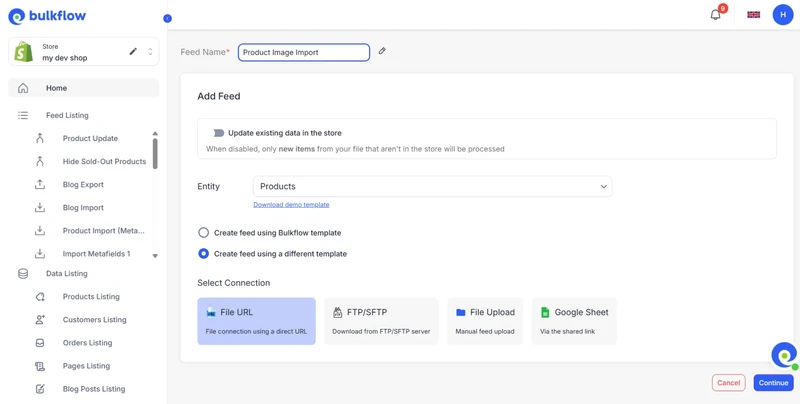
Task: Click the Home house icon
Action: (x=23, y=88)
